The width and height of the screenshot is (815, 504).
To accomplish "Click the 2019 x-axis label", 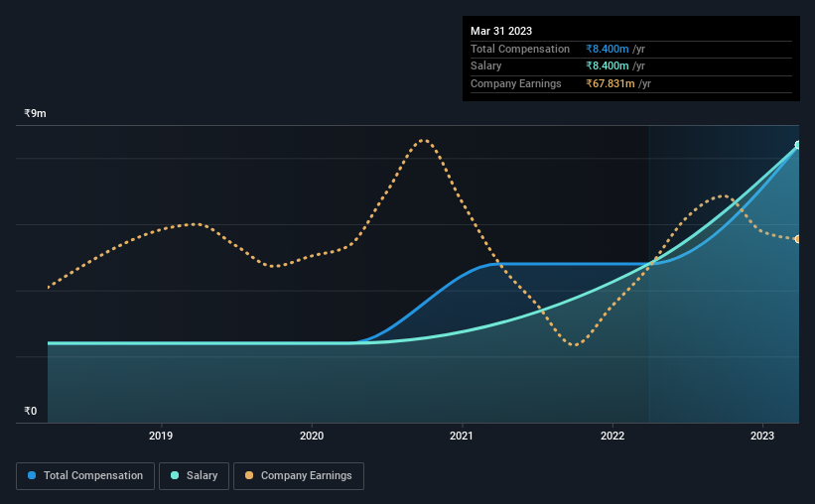I will (x=161, y=436).
